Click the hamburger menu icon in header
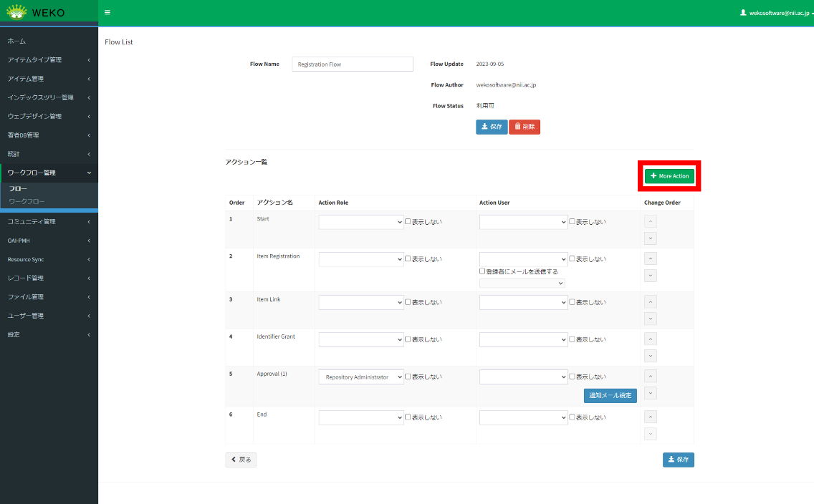814x504 pixels. click(107, 12)
